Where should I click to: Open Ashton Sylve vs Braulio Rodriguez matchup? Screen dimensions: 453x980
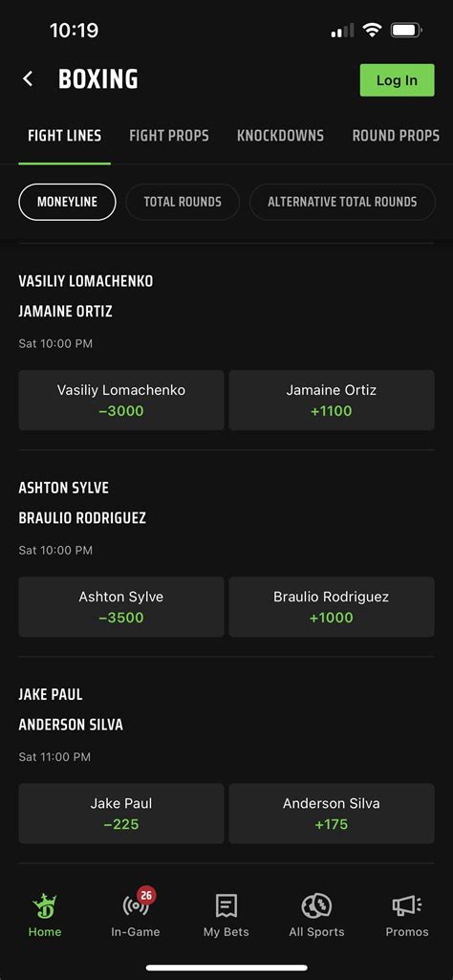click(82, 503)
